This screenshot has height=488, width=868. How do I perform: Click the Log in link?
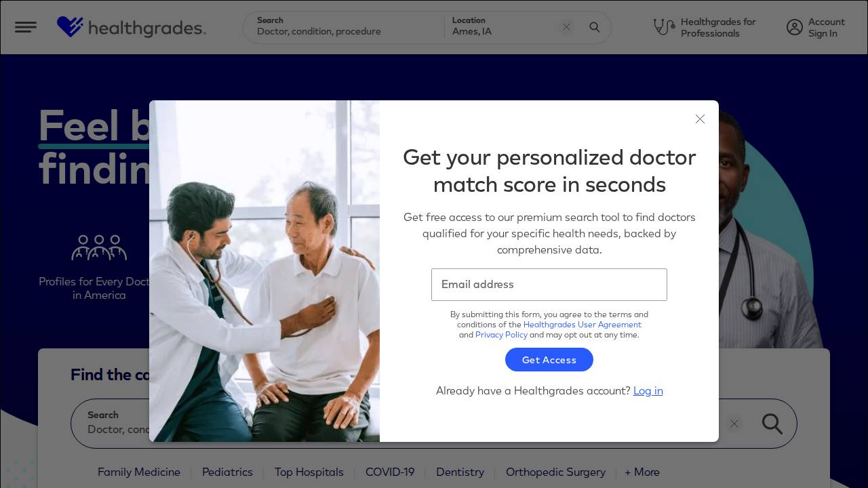tap(648, 390)
